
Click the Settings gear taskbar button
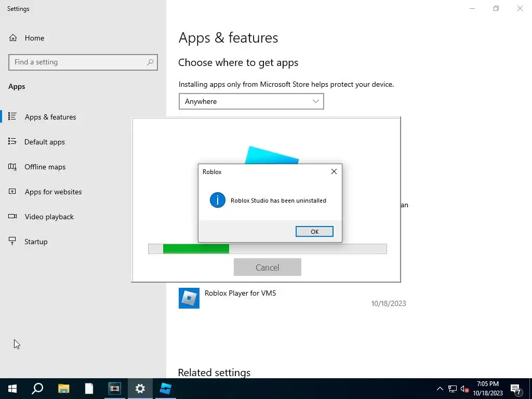point(140,389)
